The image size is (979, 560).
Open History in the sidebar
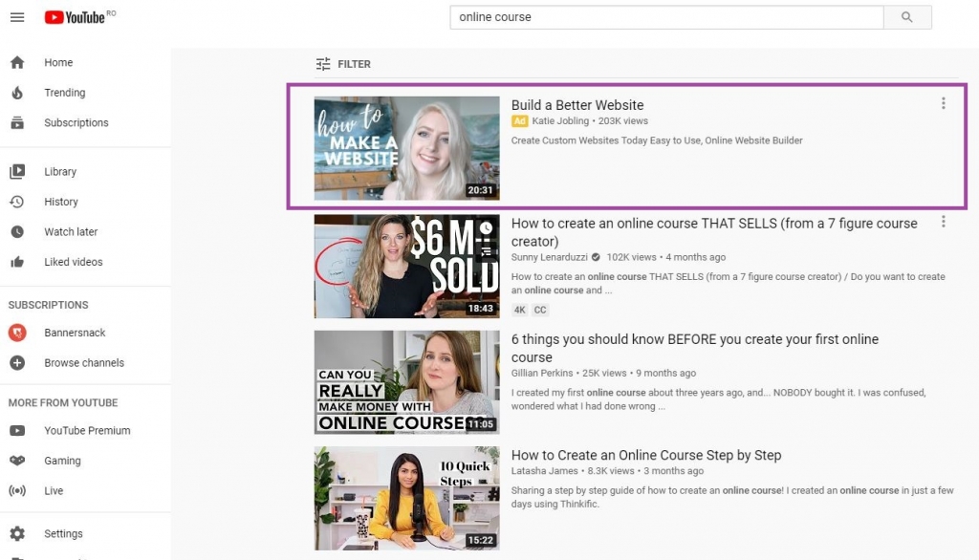tap(61, 202)
